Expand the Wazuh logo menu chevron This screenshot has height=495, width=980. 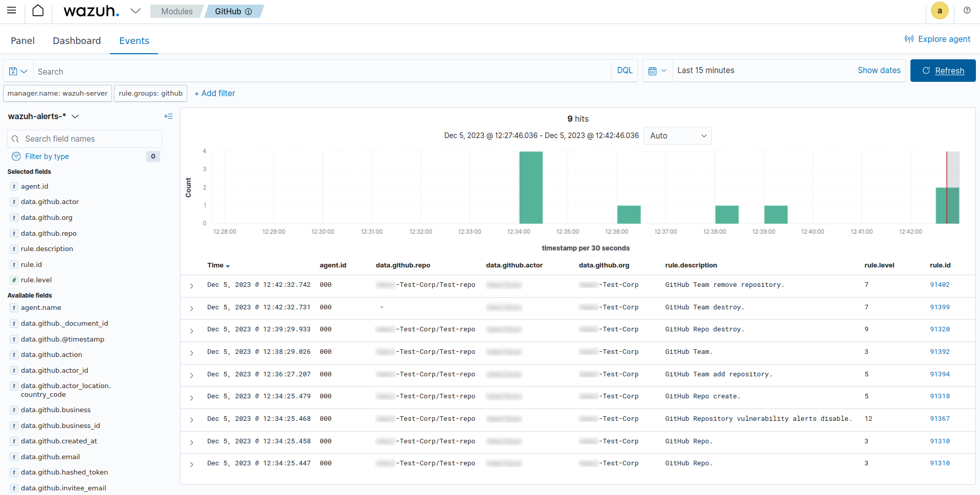point(136,11)
